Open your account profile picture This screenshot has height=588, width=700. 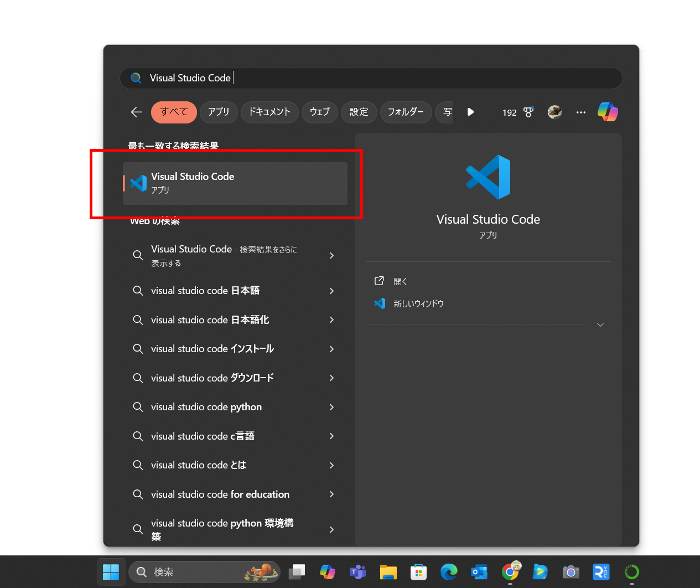(554, 112)
